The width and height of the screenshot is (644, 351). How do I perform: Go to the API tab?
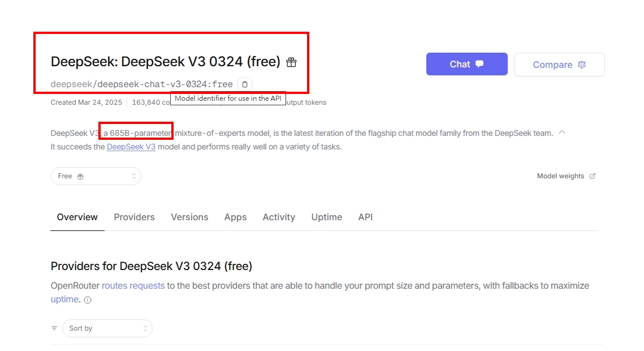click(x=365, y=217)
